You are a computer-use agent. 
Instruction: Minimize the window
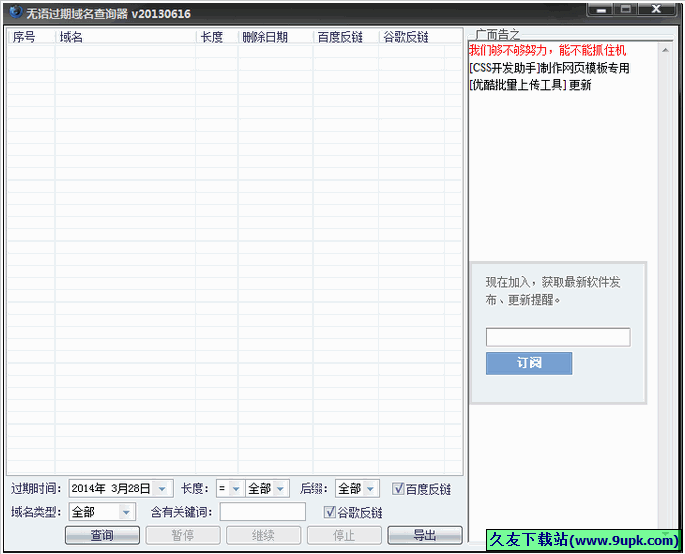602,9
